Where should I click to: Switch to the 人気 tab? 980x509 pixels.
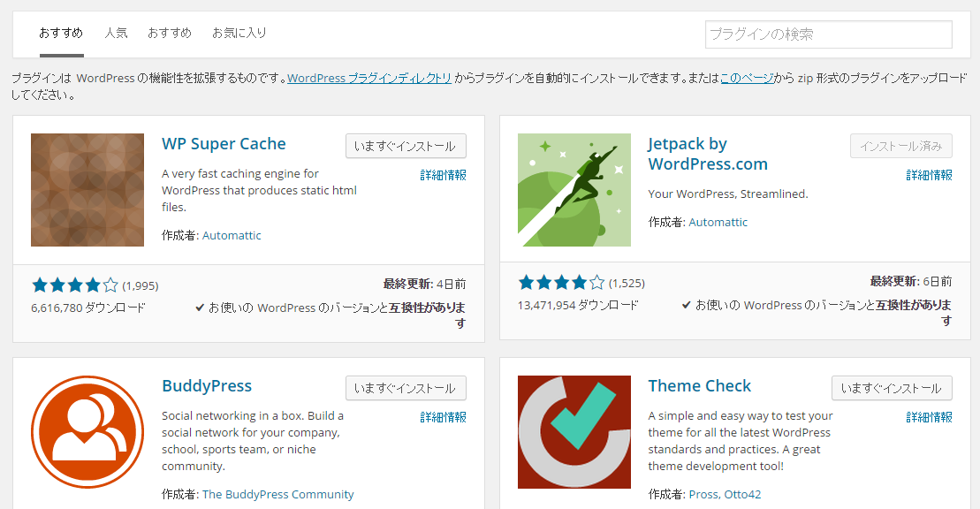[116, 33]
